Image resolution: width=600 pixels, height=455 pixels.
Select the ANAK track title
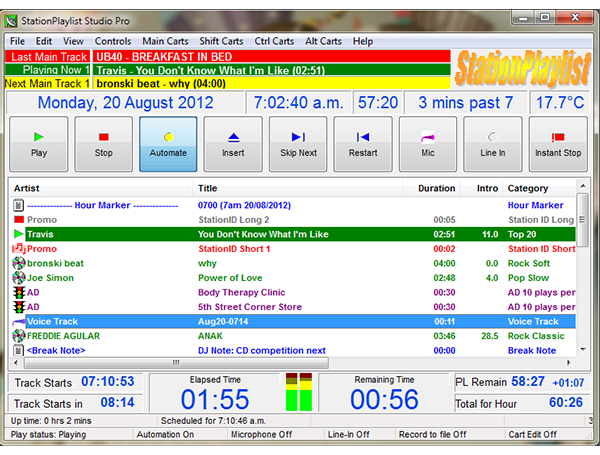(x=210, y=336)
